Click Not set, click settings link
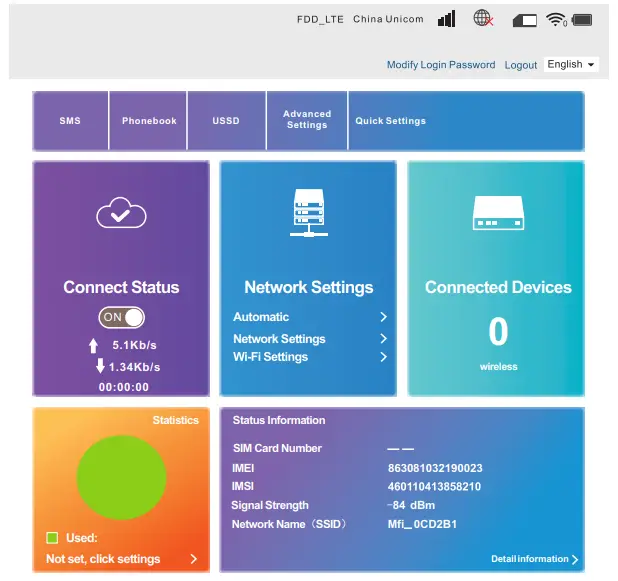 coord(103,559)
